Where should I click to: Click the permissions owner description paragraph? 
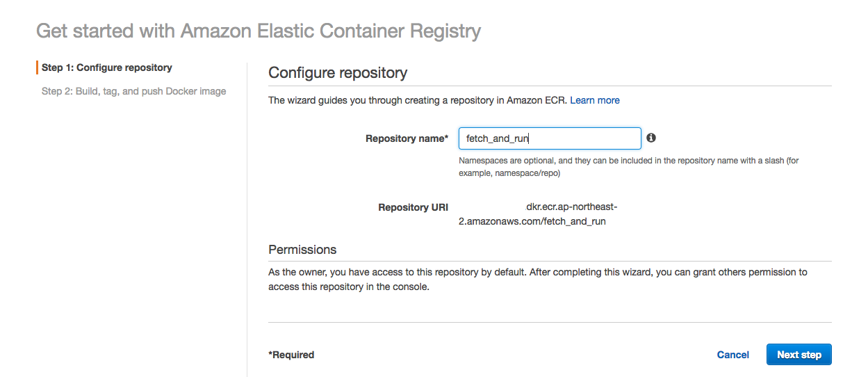(x=537, y=279)
